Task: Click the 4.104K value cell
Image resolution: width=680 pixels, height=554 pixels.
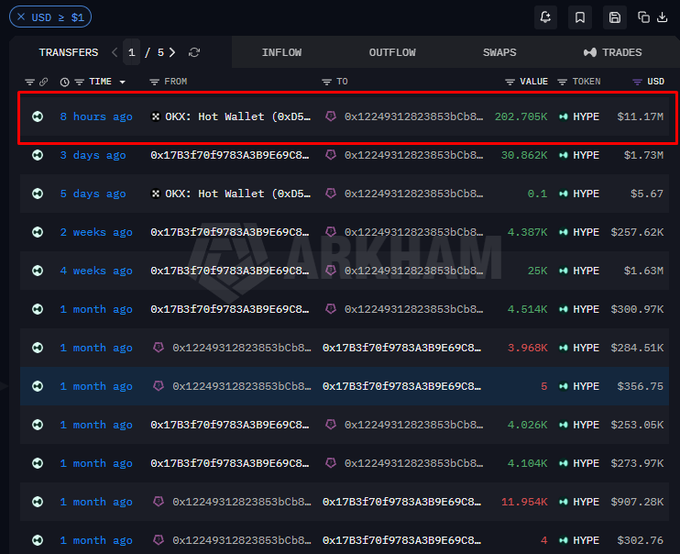Action: click(527, 463)
